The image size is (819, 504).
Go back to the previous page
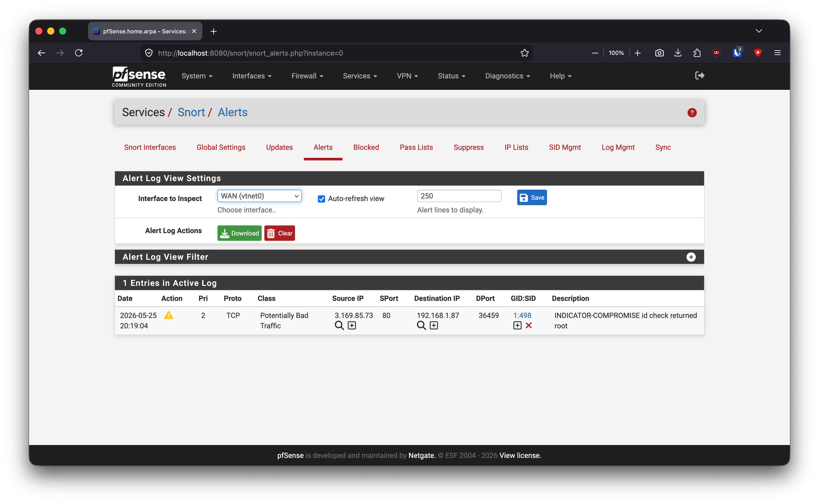(41, 53)
